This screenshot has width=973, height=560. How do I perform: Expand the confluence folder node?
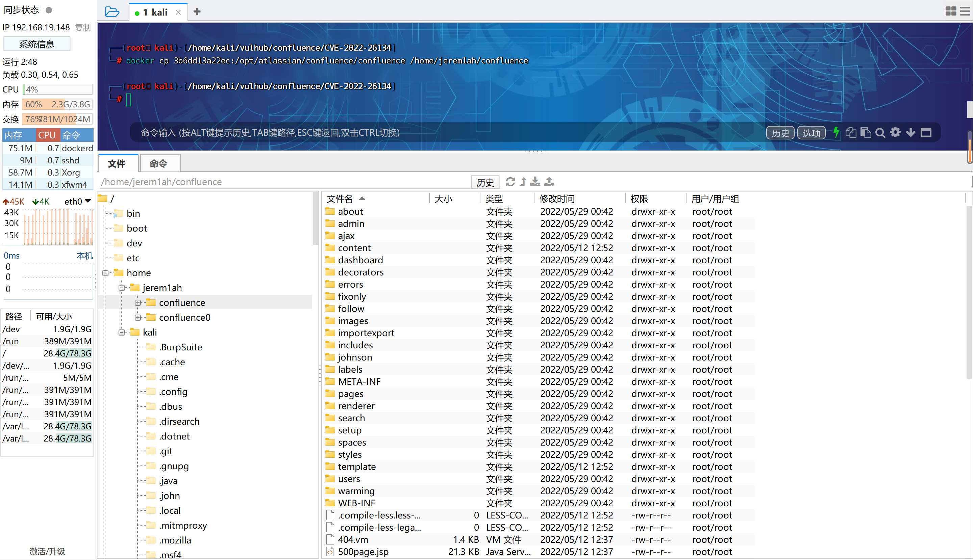(x=138, y=303)
